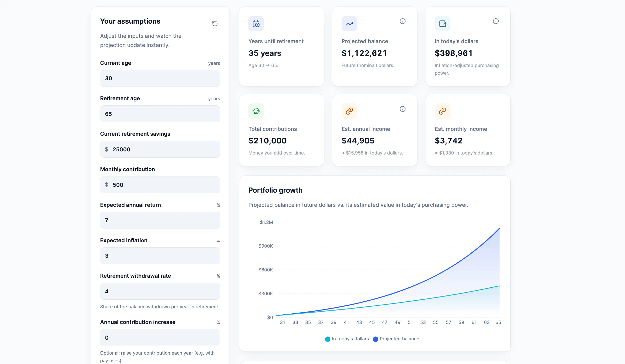This screenshot has width=625, height=364.
Task: Click the Current retirement savings field
Action: [160, 149]
